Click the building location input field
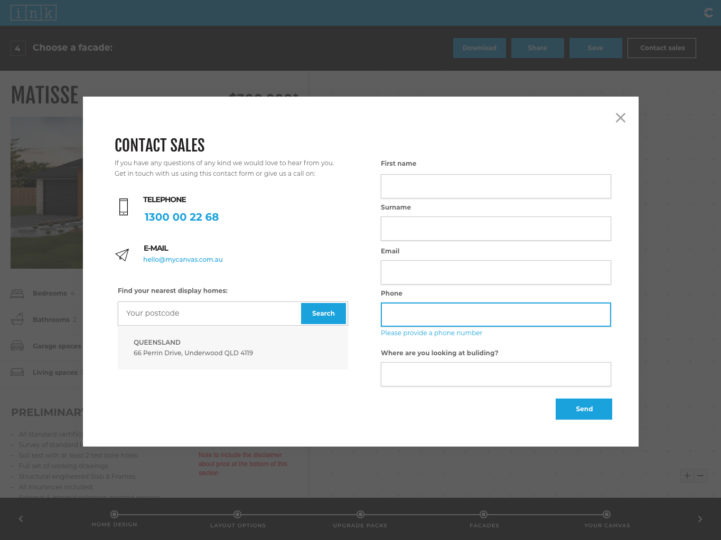The width and height of the screenshot is (721, 540). coord(495,374)
